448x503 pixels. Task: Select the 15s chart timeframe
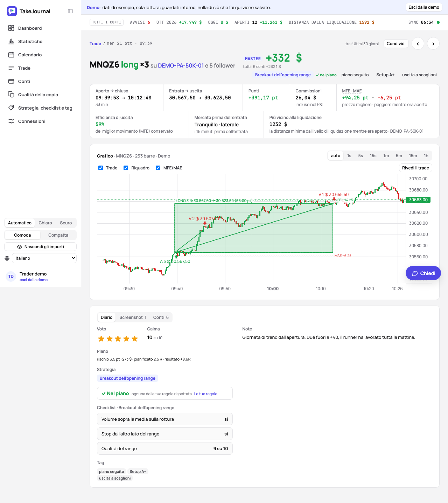pos(373,156)
